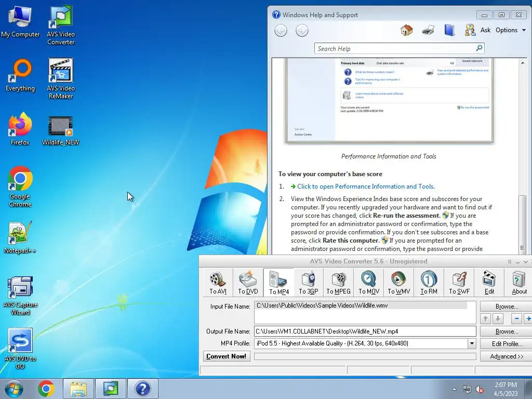Open Chrome from the taskbar
This screenshot has width=532, height=399.
46,389
